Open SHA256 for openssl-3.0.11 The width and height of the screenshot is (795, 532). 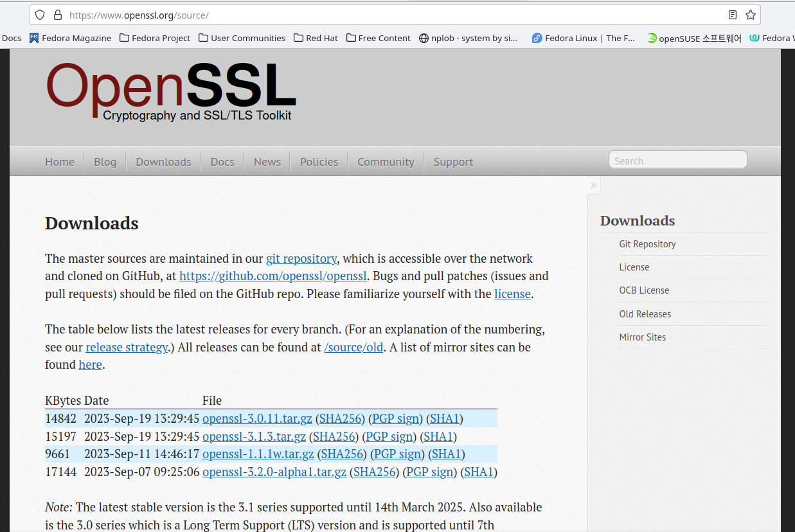[x=342, y=419]
